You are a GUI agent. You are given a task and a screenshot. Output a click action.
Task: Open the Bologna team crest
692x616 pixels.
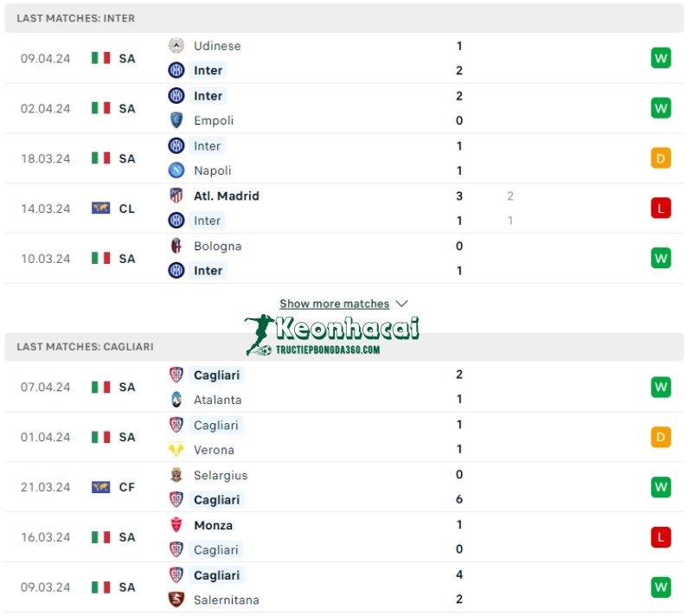[x=176, y=246]
